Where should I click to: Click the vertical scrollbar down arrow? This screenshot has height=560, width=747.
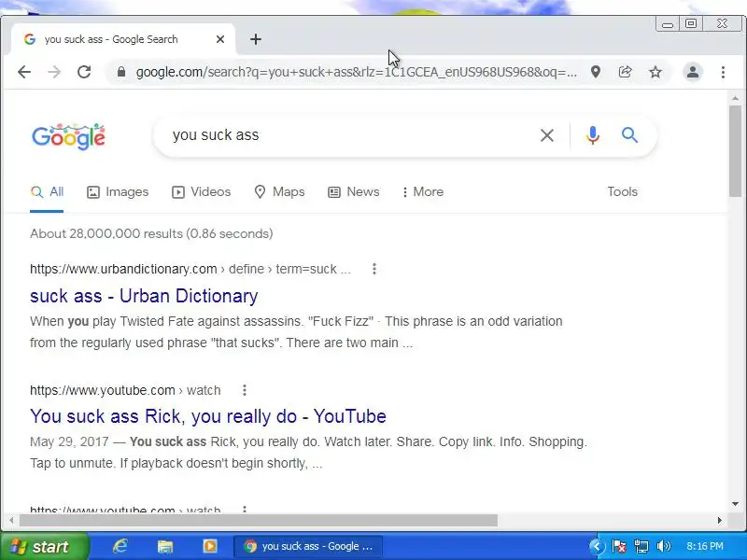coord(735,504)
